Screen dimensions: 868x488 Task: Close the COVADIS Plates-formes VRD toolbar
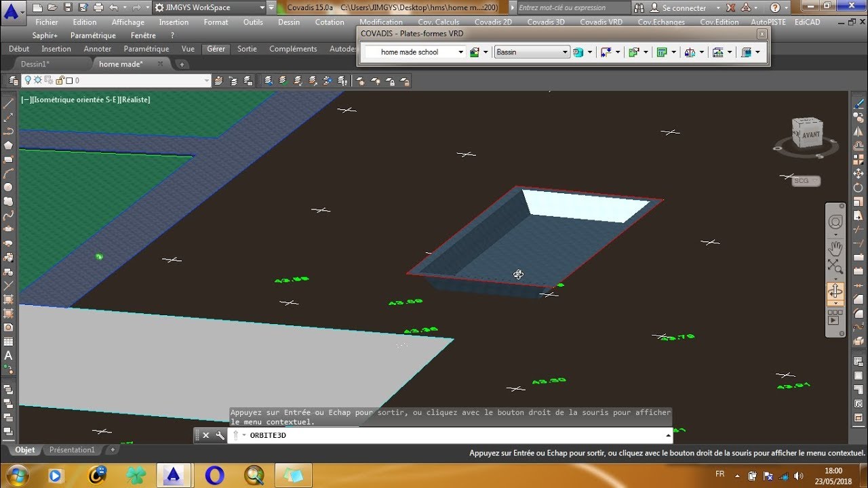(762, 33)
